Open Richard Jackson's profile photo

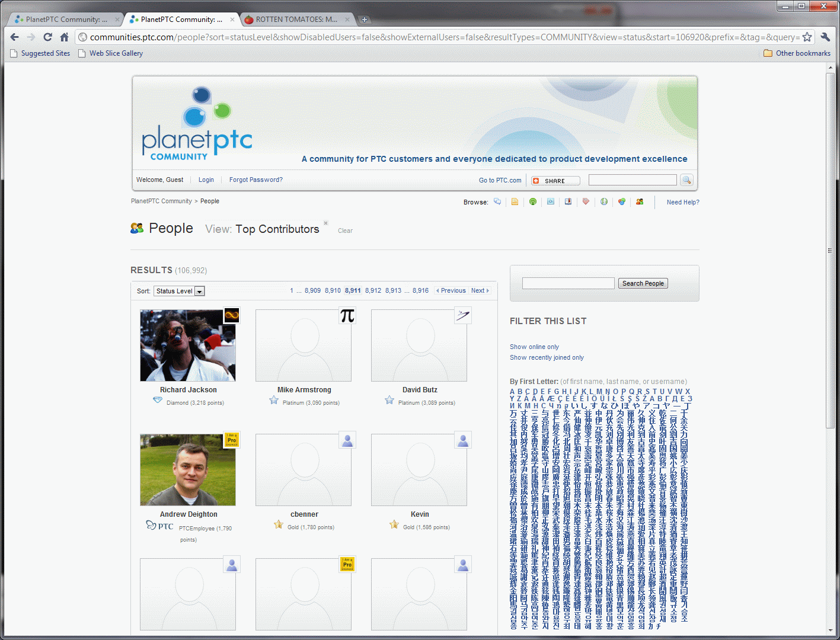pos(188,345)
